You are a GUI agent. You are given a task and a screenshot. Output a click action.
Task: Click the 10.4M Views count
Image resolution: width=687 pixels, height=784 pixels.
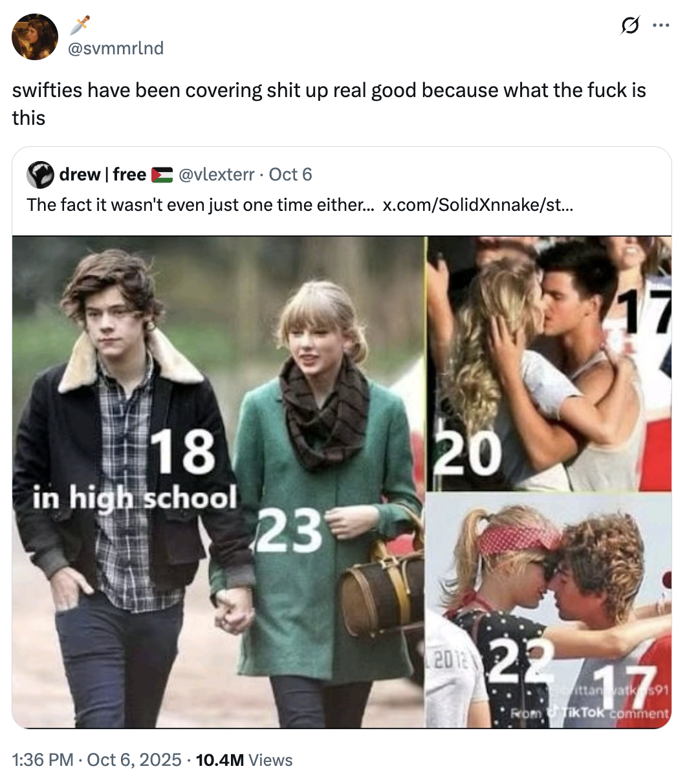click(x=244, y=759)
